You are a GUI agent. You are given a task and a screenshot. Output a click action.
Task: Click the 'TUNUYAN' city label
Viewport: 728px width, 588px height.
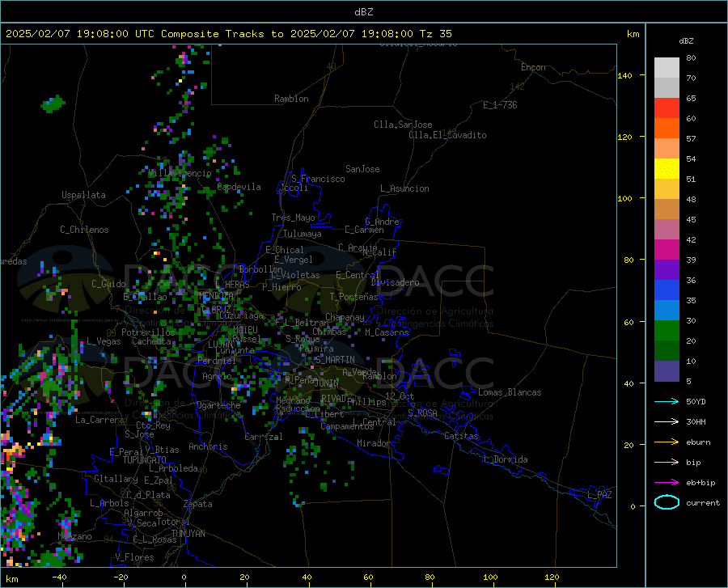tap(188, 534)
